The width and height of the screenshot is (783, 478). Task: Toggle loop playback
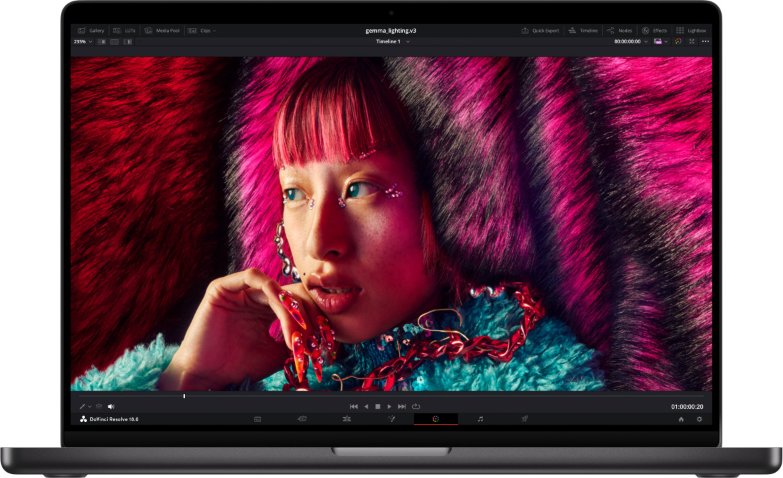416,407
